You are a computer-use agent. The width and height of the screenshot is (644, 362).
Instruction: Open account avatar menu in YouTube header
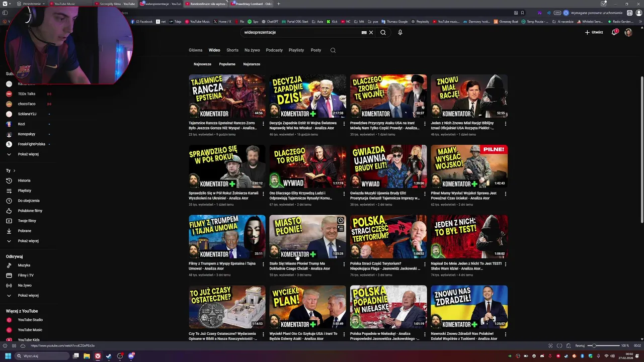628,32
